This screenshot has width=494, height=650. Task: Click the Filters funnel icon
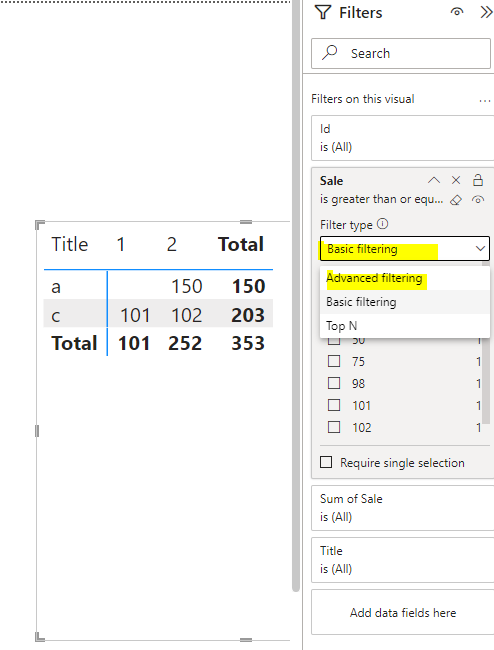pos(323,12)
